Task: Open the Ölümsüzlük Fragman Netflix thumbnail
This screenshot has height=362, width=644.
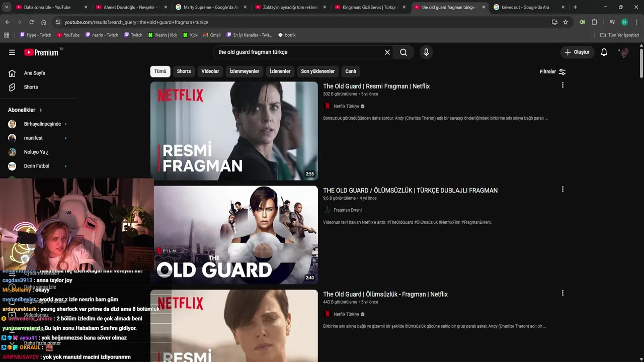Action: coord(234,326)
